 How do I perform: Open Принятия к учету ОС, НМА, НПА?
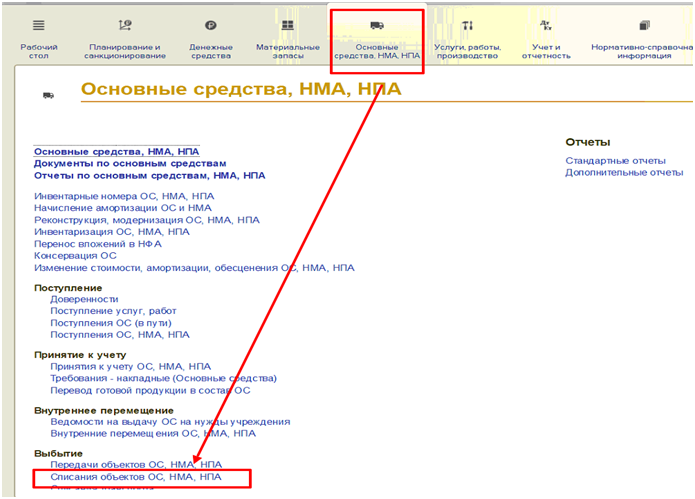pyautogui.click(x=130, y=366)
